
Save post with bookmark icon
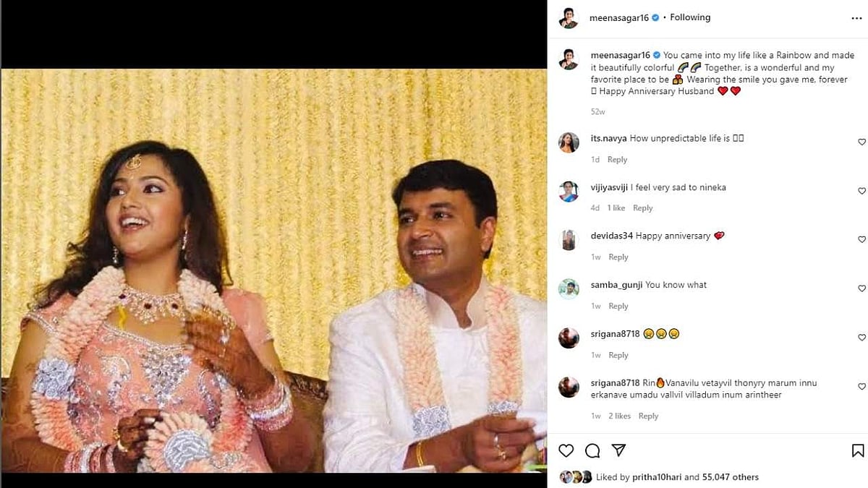click(858, 451)
